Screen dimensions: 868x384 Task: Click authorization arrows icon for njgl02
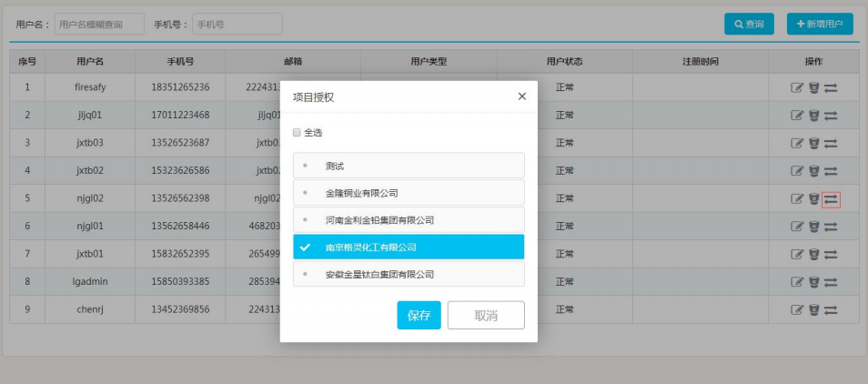tap(831, 199)
